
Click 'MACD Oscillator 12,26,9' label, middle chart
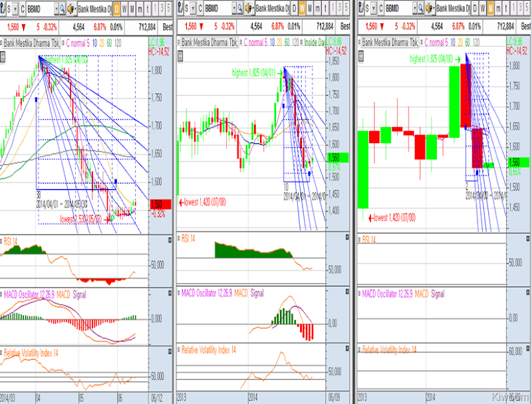tap(207, 294)
